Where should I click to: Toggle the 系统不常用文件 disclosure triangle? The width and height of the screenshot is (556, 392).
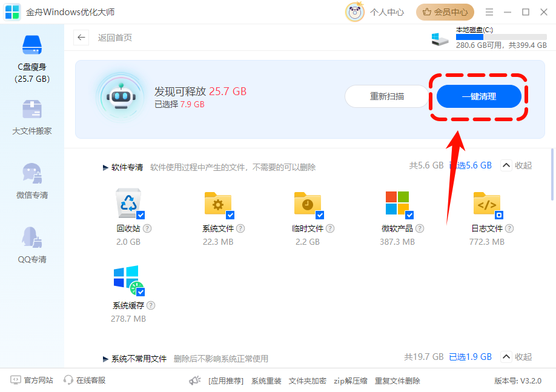tap(105, 359)
